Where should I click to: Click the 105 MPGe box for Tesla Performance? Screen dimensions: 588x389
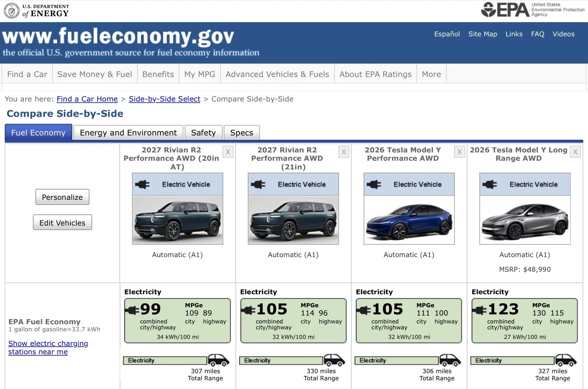tap(409, 321)
